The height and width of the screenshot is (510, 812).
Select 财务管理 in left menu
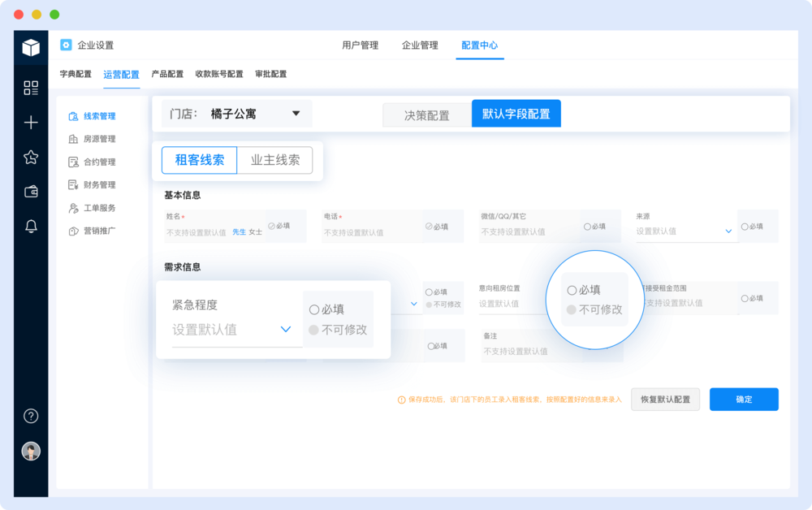click(99, 185)
